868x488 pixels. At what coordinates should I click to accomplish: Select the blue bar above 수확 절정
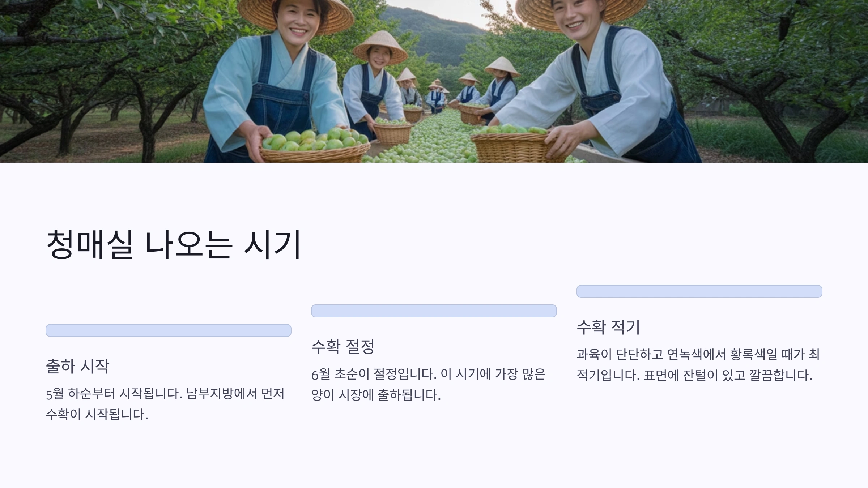(x=434, y=311)
